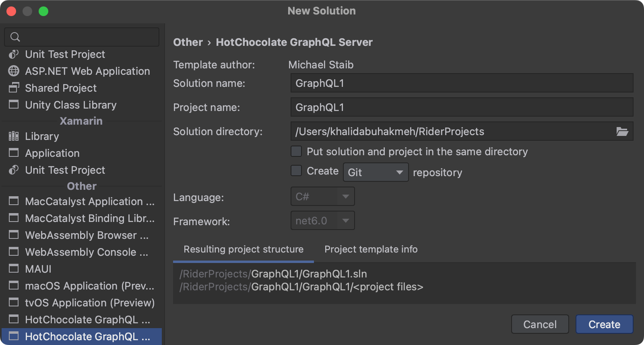Click the GraphQL1.sln path line

[x=273, y=274]
